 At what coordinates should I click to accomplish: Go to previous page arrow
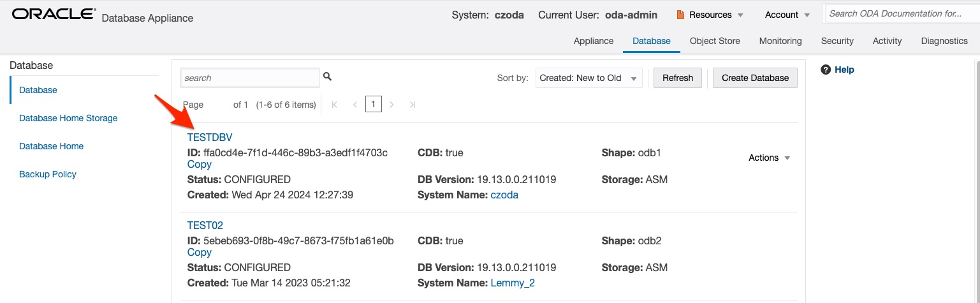[355, 105]
